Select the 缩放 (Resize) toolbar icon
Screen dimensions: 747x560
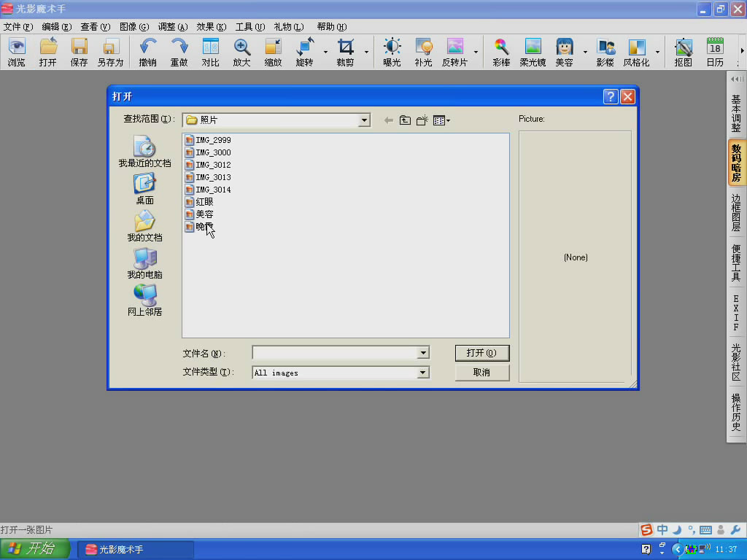pyautogui.click(x=273, y=52)
